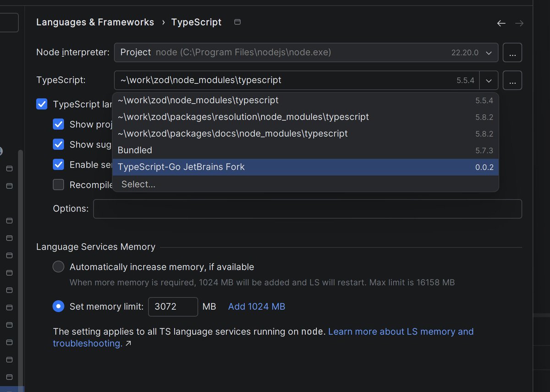
Task: Click the sidebar vertical scrollbar
Action: pos(20,270)
